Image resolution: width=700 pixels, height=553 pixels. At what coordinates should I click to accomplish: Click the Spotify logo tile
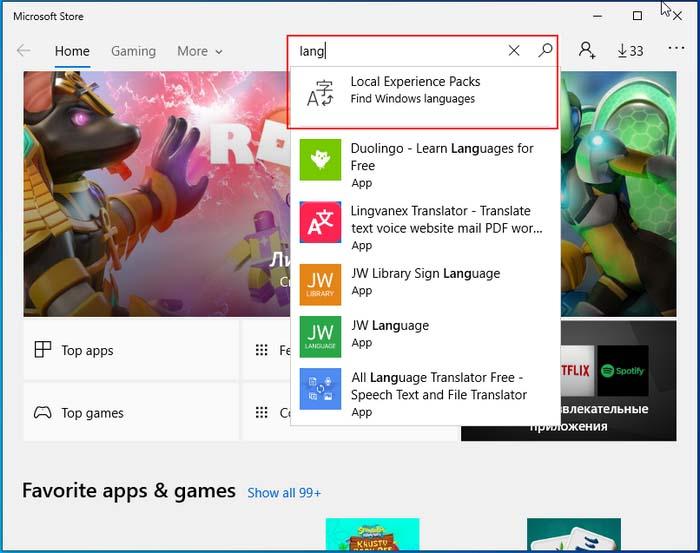623,370
